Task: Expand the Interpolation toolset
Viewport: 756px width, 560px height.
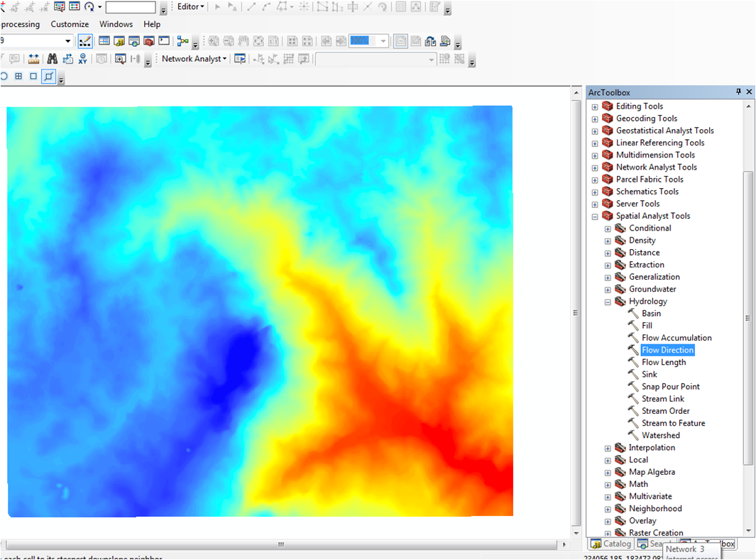Action: click(x=608, y=447)
